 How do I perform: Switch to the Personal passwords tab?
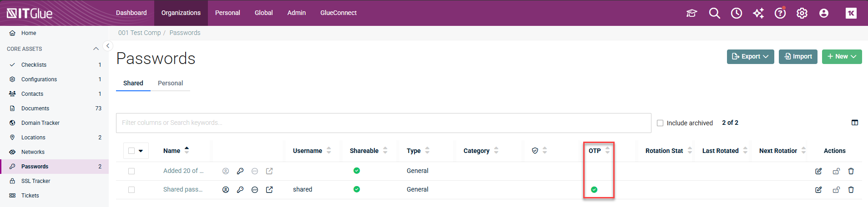tap(170, 83)
